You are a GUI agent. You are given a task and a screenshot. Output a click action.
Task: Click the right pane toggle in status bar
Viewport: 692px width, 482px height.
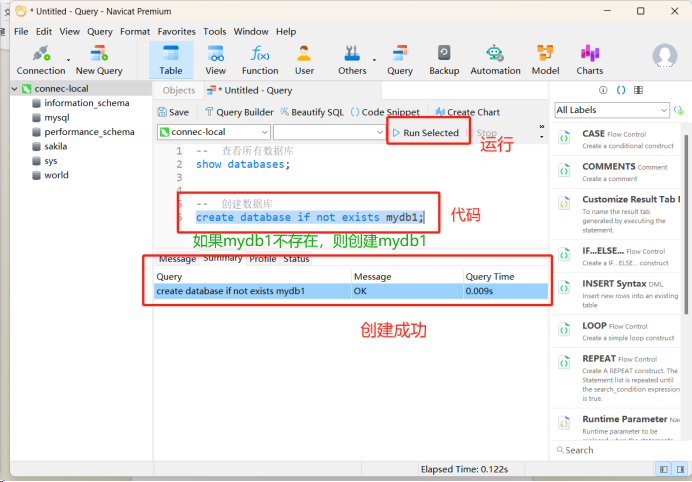[x=680, y=469]
